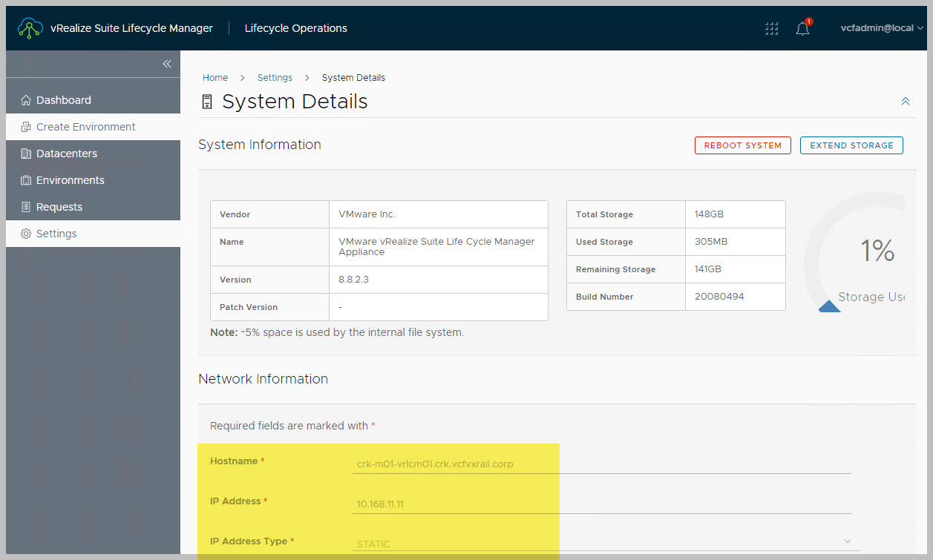Click the Dashboard home icon
The width and height of the screenshot is (933, 560).
(x=26, y=100)
